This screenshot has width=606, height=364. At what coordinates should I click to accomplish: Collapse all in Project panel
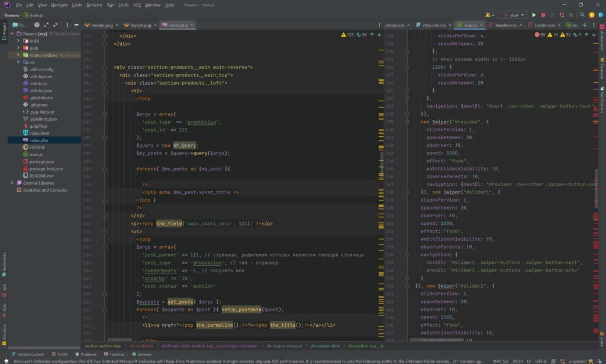[x=56, y=25]
